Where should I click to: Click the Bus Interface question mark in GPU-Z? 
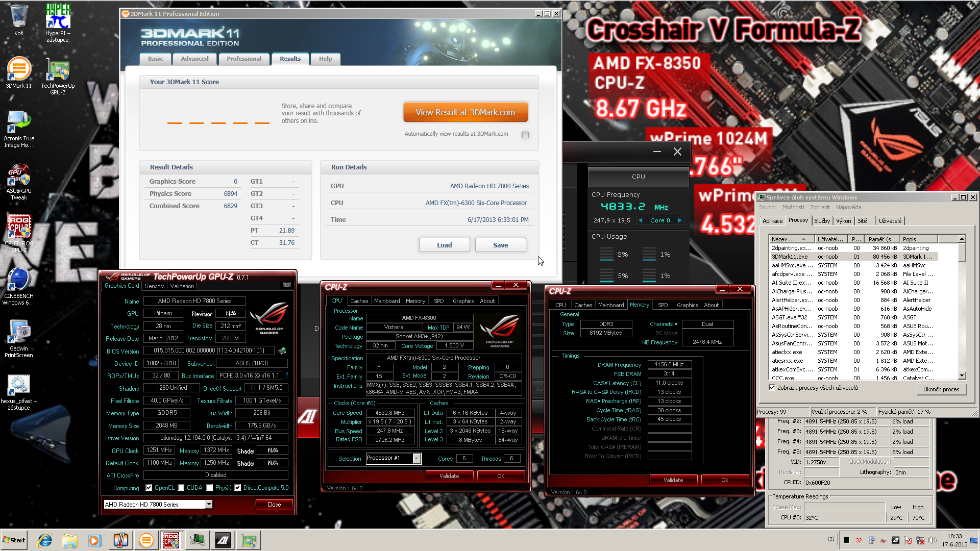pyautogui.click(x=286, y=375)
